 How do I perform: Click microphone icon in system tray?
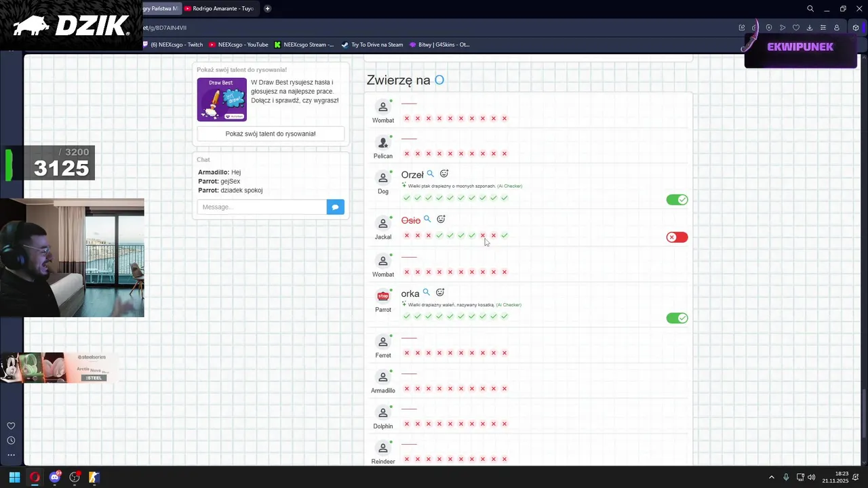pos(786,477)
